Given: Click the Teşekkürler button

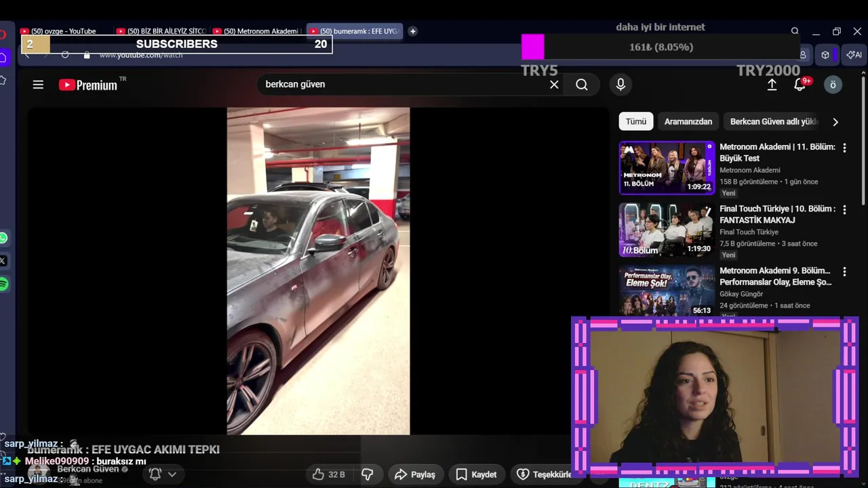Looking at the screenshot, I should [544, 474].
